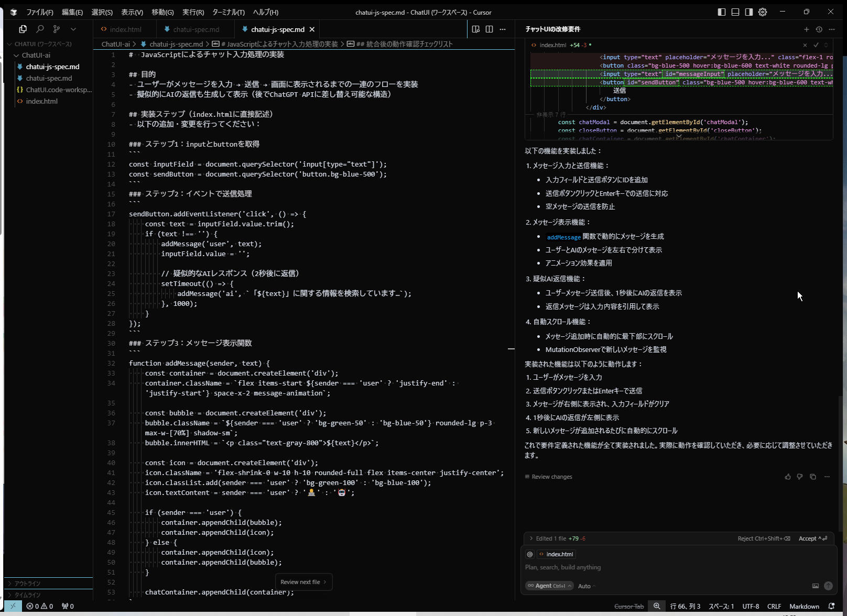Start a new chat with plus icon
847x616 pixels.
pyautogui.click(x=806, y=29)
